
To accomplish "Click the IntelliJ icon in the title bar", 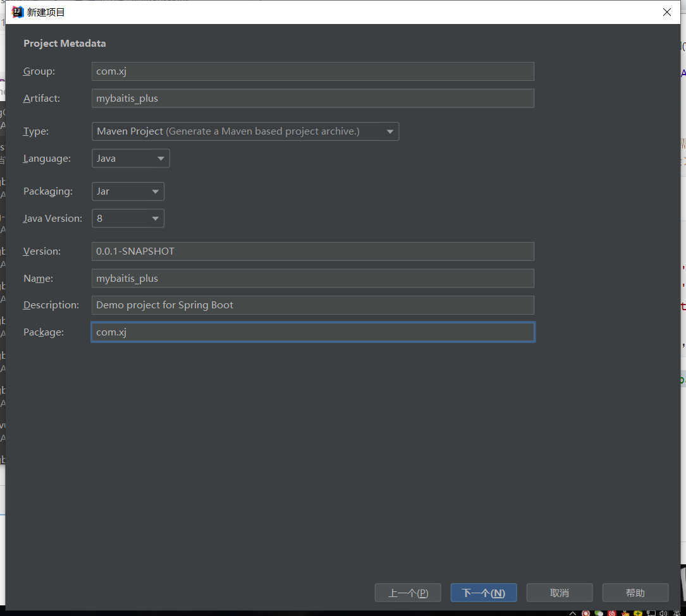I will pos(17,12).
